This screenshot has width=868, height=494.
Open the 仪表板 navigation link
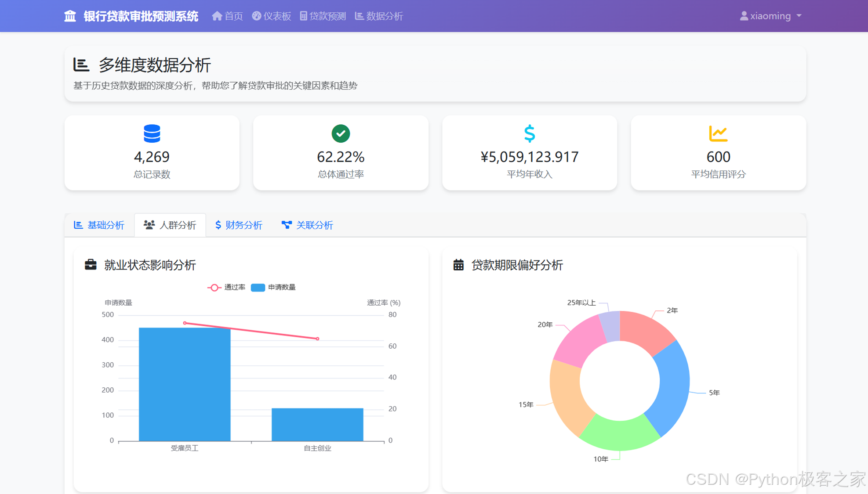pos(271,16)
